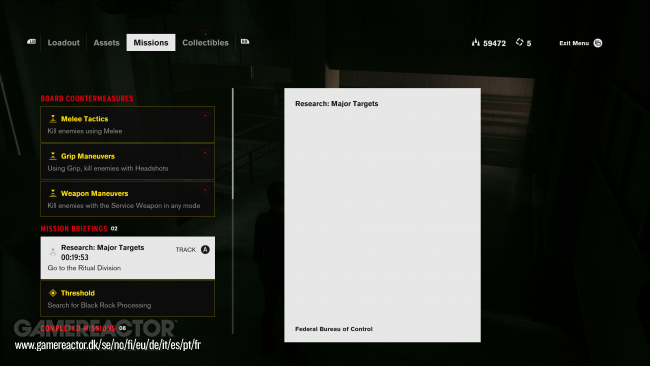The width and height of the screenshot is (650, 366).
Task: Click the ability points icon next to 5
Action: [x=519, y=42]
